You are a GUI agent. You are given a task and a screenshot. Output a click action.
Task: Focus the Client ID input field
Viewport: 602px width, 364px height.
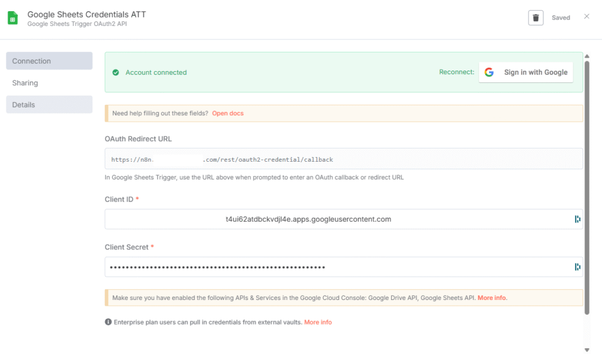tap(335, 219)
